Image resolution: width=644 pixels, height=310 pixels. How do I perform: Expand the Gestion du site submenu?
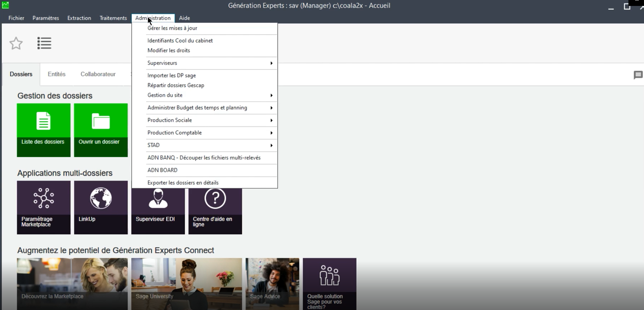(205, 95)
